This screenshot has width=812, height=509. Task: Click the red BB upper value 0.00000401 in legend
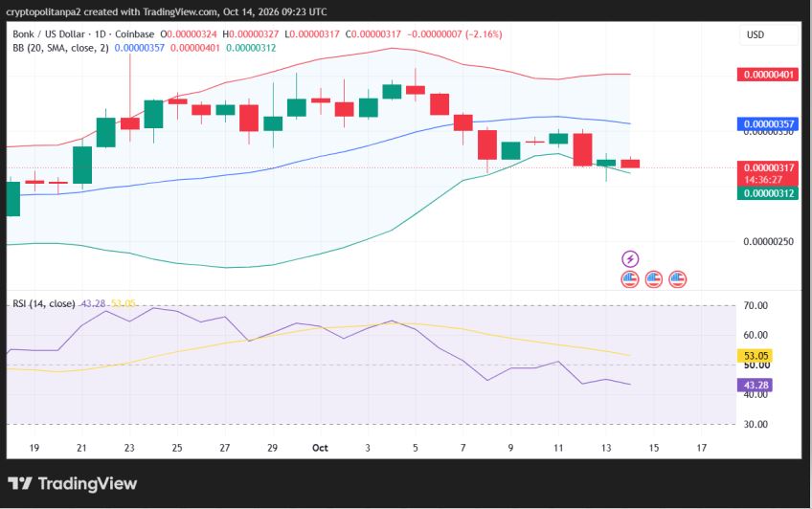click(x=195, y=48)
